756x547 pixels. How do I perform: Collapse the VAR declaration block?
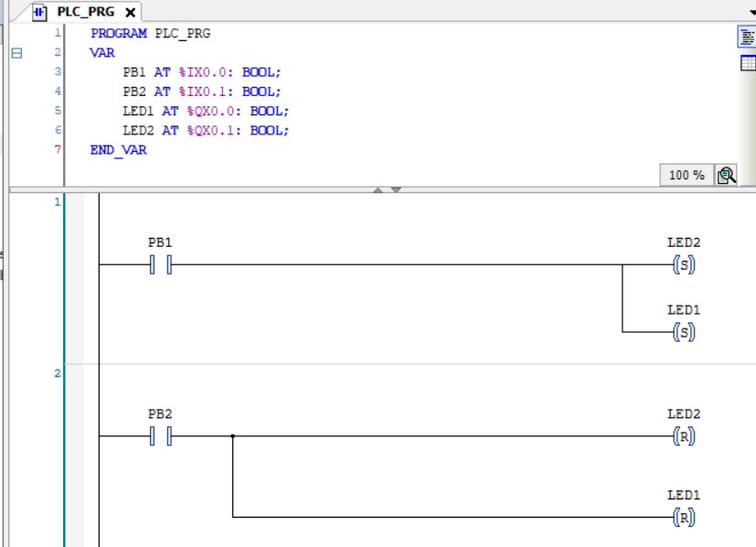16,53
